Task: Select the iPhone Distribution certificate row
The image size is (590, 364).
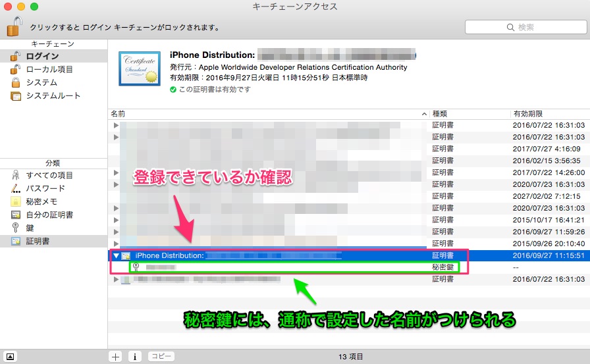Action: 349,255
